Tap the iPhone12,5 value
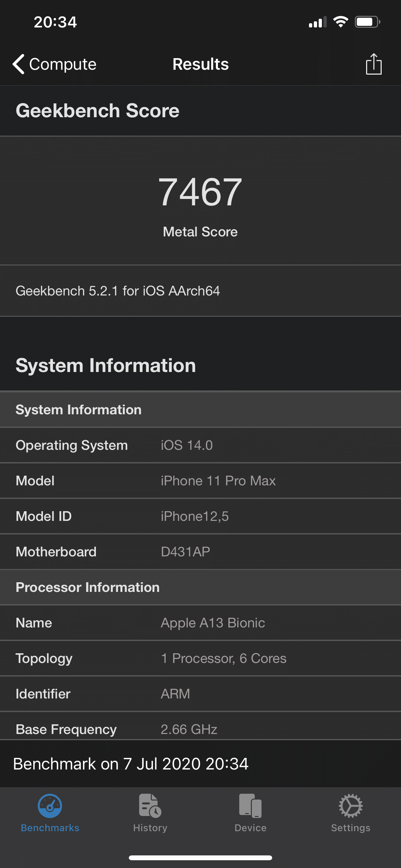This screenshot has width=401, height=868. (194, 516)
